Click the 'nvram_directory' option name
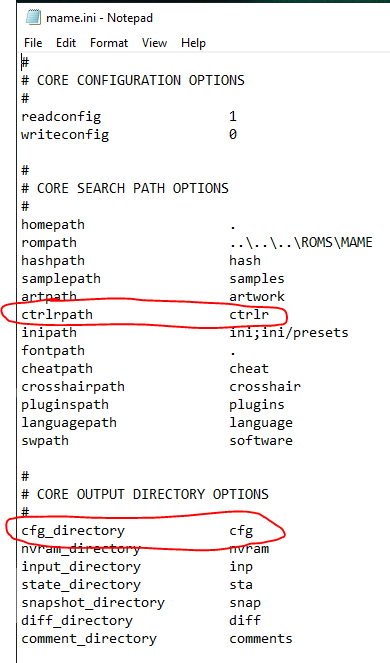 click(x=81, y=549)
